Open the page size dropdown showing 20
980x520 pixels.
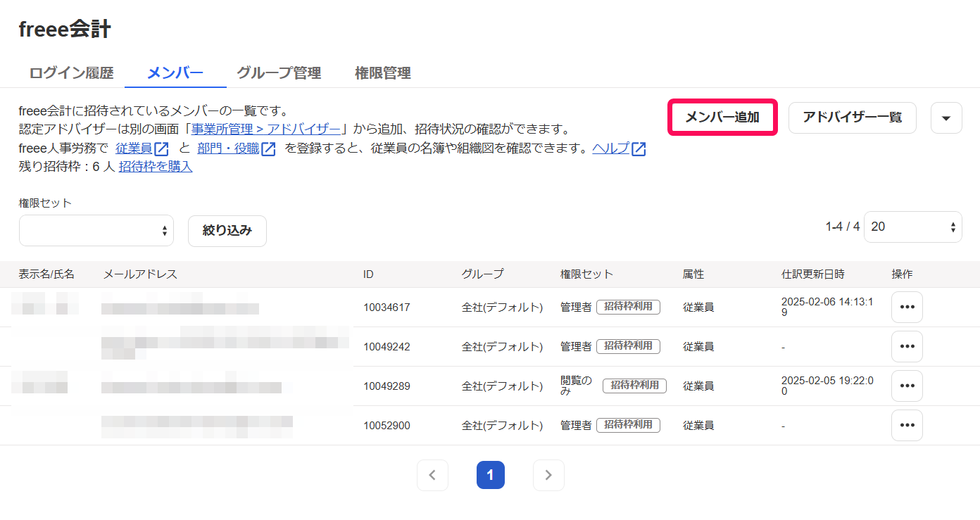pyautogui.click(x=913, y=227)
